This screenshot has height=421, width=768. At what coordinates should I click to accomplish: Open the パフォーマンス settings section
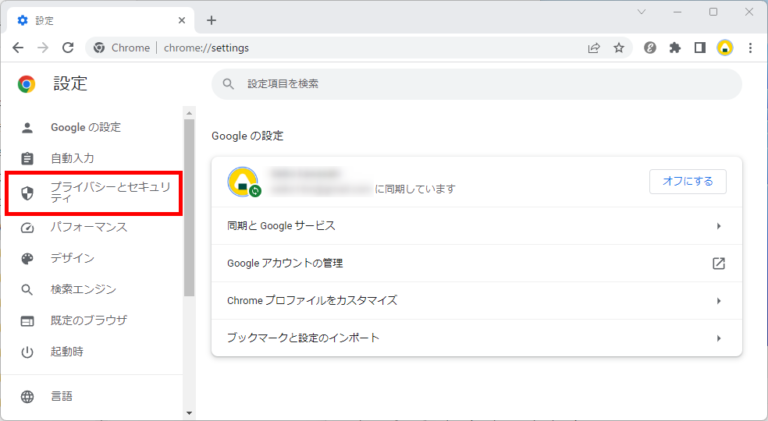tap(89, 227)
